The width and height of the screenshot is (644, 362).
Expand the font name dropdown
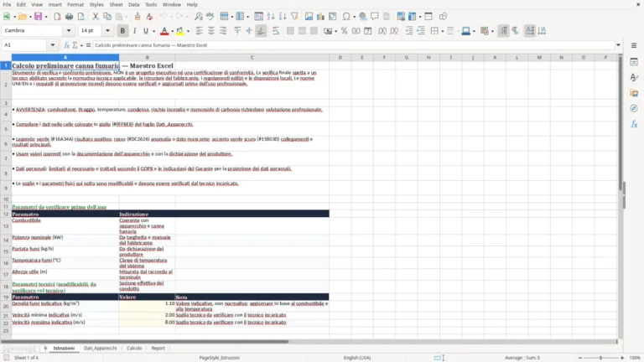(x=69, y=30)
